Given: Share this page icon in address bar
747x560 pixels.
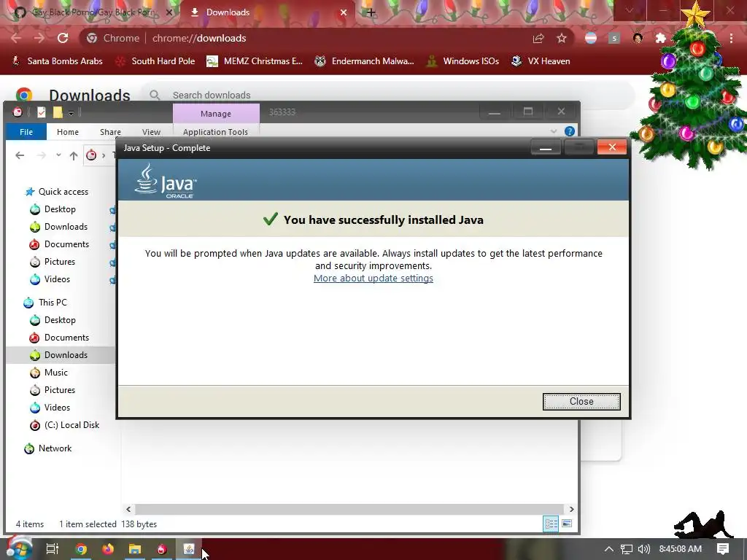Looking at the screenshot, I should pos(538,38).
